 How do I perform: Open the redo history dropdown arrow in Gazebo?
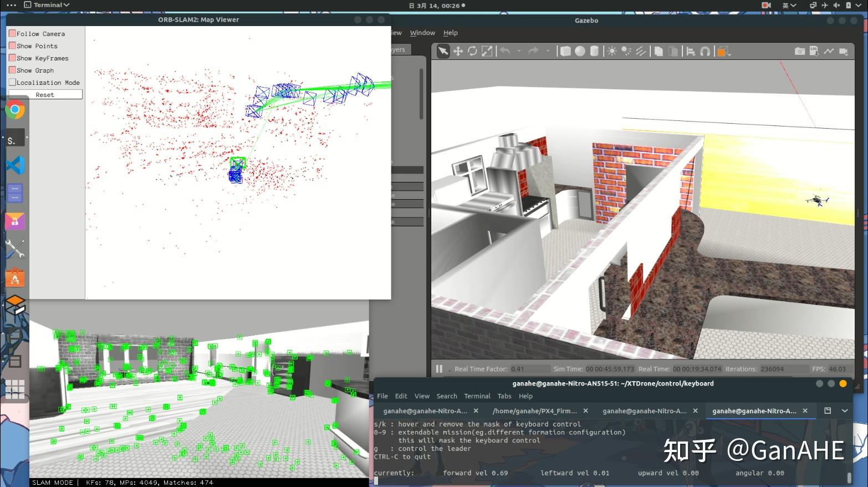pos(548,52)
